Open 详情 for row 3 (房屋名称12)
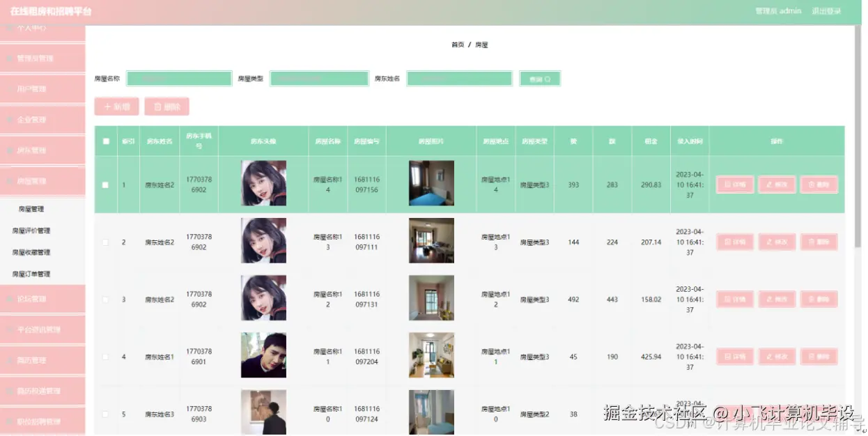The image size is (868, 436). (735, 299)
